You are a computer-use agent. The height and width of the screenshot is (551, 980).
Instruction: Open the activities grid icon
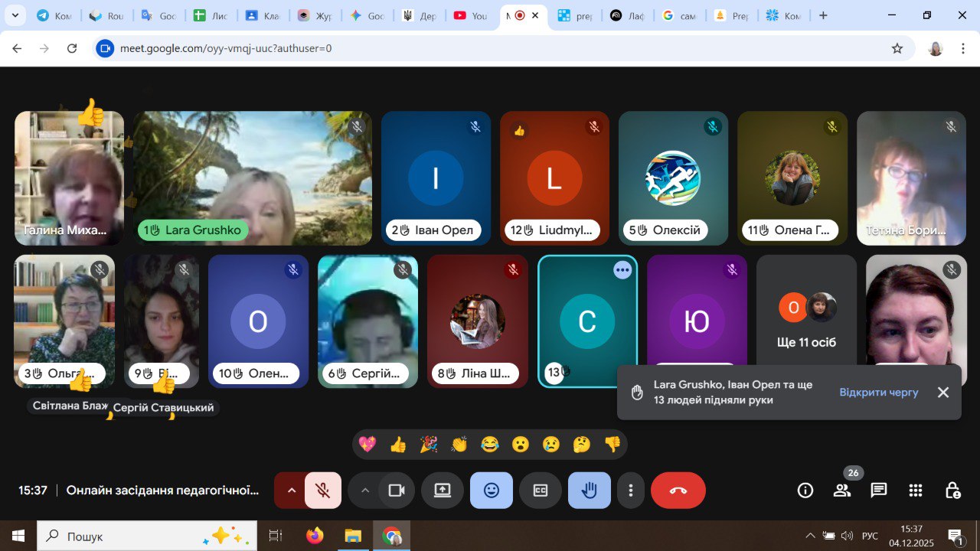pyautogui.click(x=915, y=491)
